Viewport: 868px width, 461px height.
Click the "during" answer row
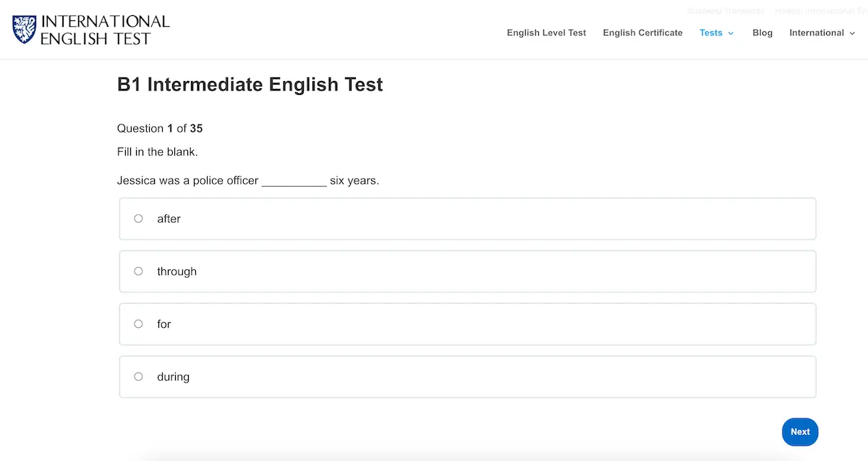(467, 376)
